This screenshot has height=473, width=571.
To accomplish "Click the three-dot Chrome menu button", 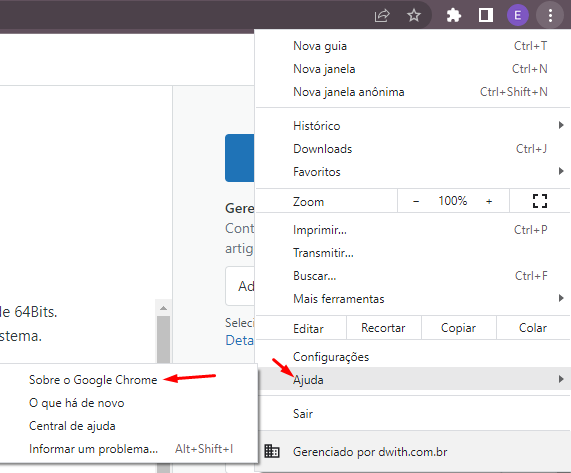I will pyautogui.click(x=550, y=15).
